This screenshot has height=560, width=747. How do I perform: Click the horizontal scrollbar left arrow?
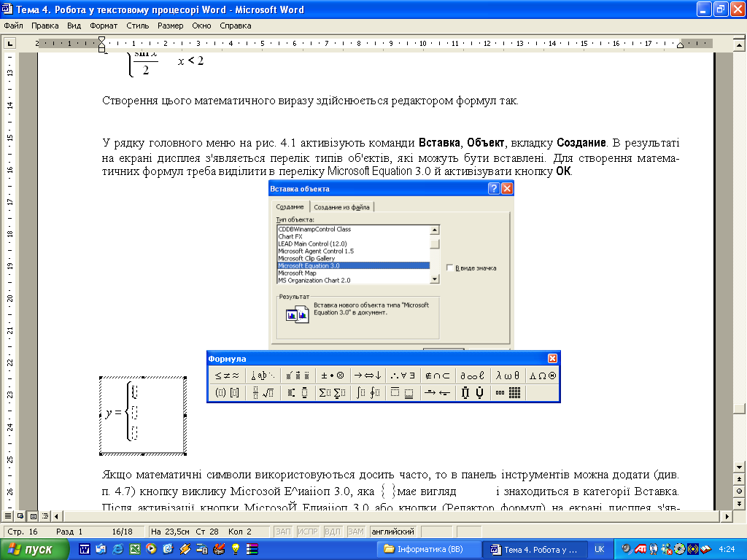57,516
